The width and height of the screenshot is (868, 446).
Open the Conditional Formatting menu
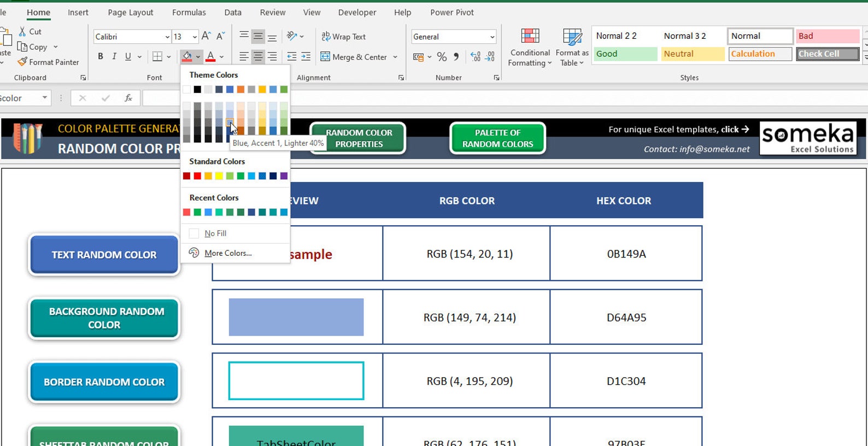(x=530, y=48)
